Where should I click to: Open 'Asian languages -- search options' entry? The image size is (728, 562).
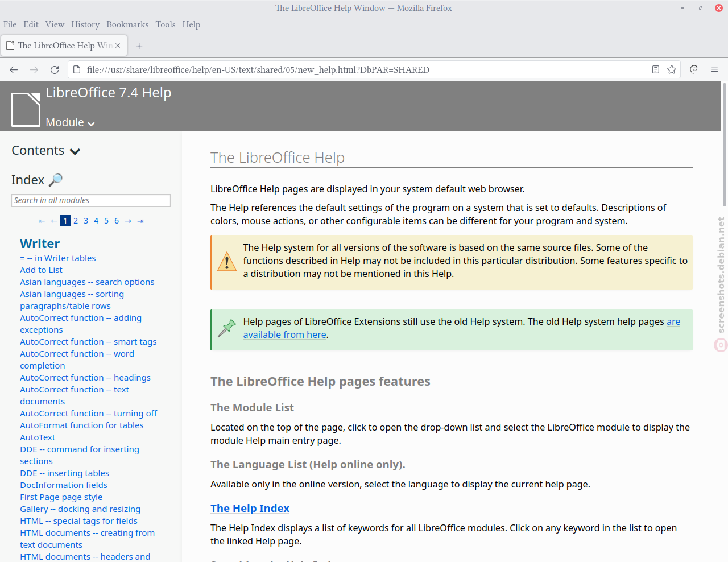[87, 282]
